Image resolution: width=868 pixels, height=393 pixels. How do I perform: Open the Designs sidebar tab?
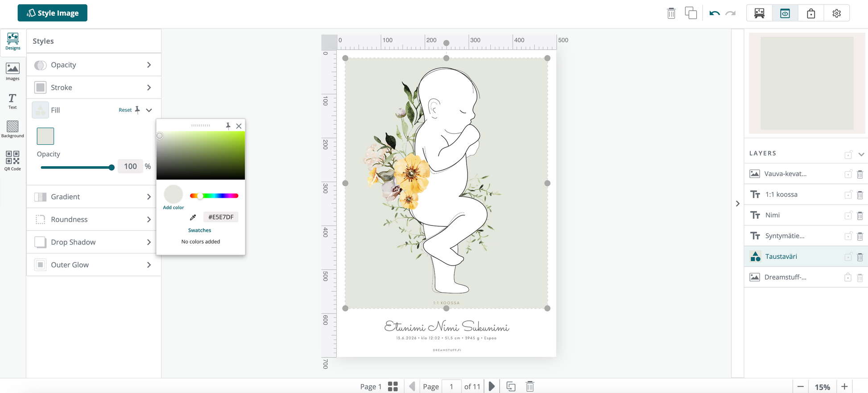click(13, 41)
